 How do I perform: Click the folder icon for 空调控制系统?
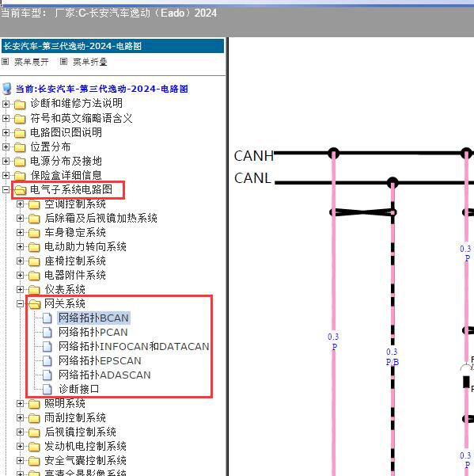34,204
